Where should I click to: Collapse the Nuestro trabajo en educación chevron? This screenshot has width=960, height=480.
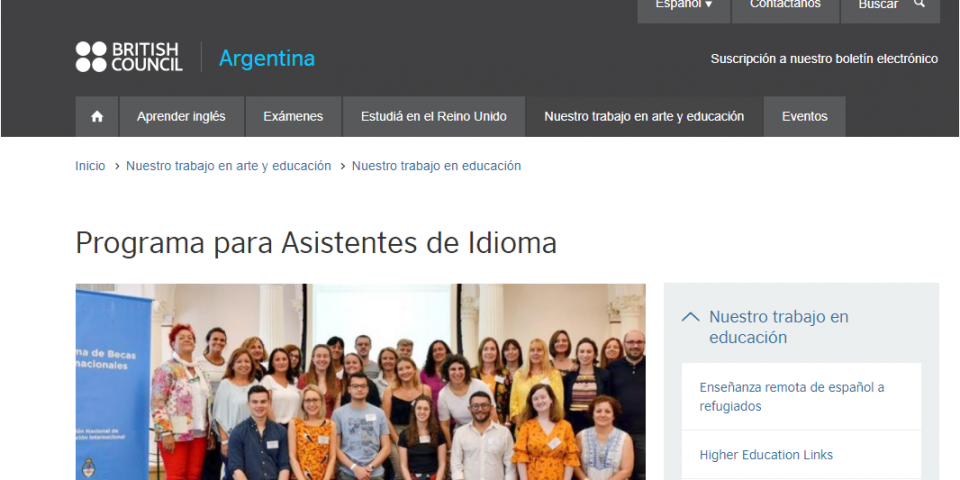click(690, 317)
